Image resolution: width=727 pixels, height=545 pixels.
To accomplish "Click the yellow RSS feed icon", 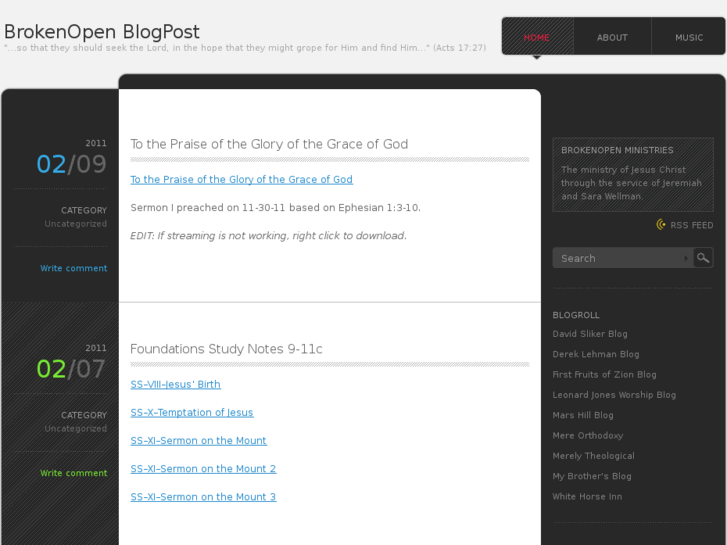I will click(x=661, y=225).
